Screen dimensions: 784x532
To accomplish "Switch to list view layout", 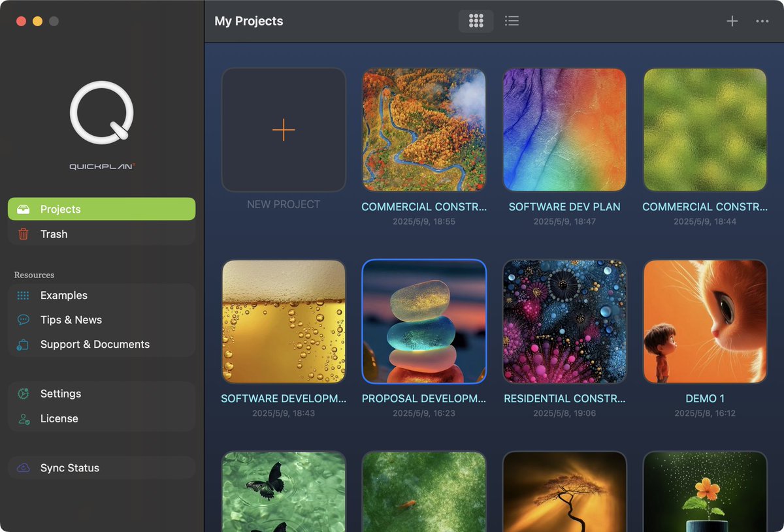I will pos(512,21).
